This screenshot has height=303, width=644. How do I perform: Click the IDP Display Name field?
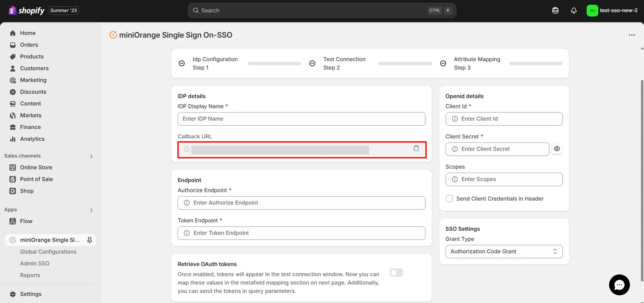coord(301,119)
